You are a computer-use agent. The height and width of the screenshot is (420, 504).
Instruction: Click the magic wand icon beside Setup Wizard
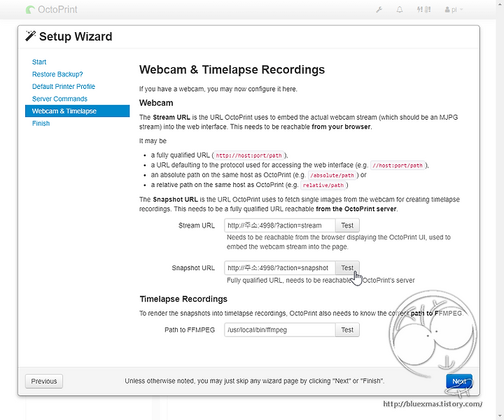pos(31,36)
